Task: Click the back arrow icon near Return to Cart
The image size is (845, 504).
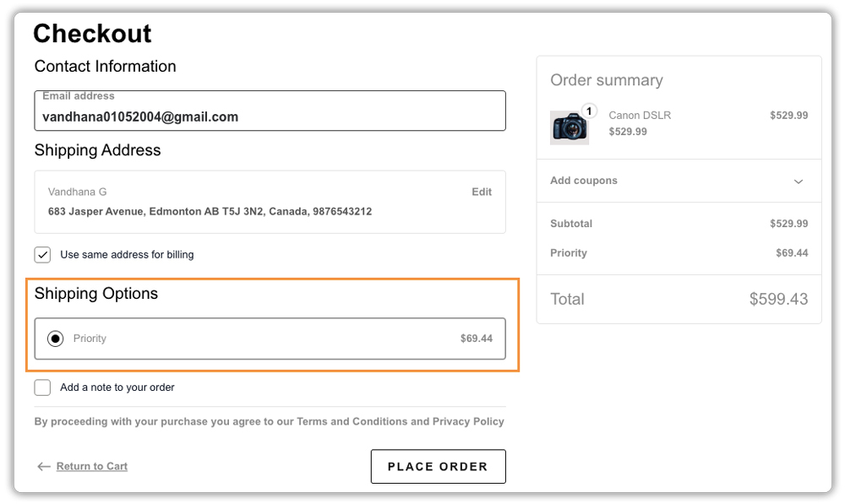Action: coord(43,466)
